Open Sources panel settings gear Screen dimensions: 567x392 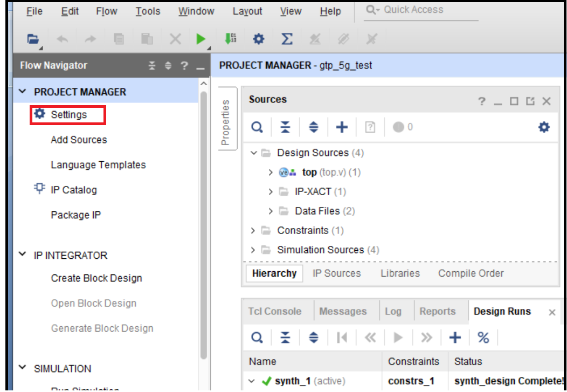click(544, 127)
